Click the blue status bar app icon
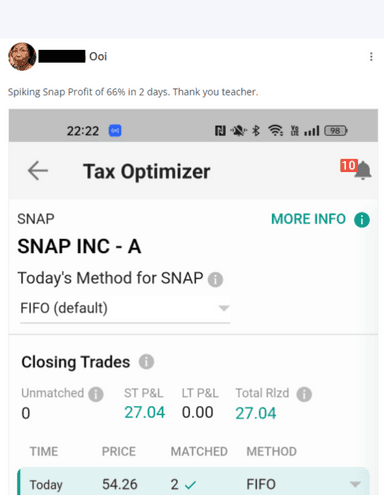 115,130
